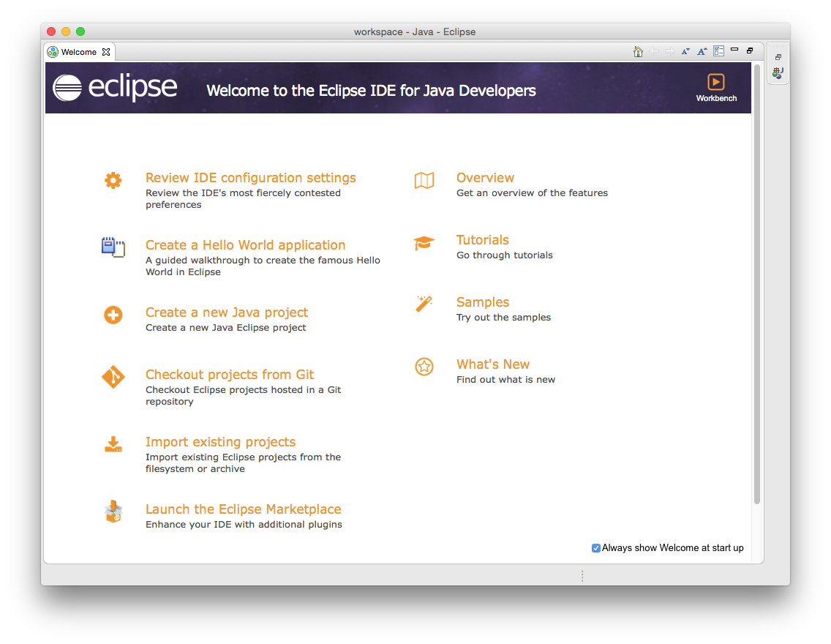The width and height of the screenshot is (831, 644).
Task: Click the Welcome tab globe icon
Action: click(53, 52)
